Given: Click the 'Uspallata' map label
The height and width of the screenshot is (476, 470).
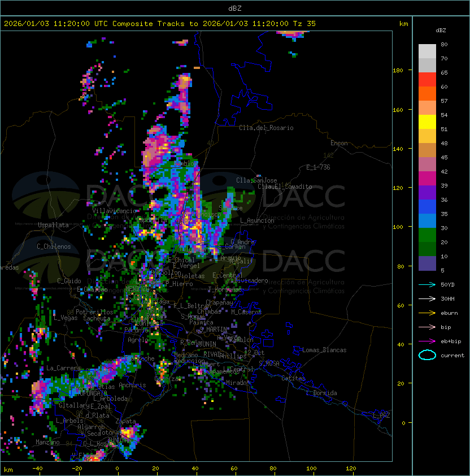Looking at the screenshot, I should tap(53, 225).
